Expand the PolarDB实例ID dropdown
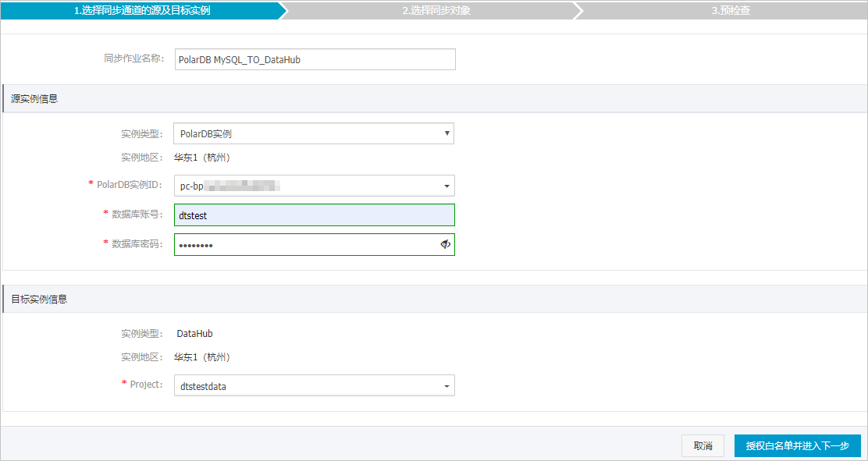The width and height of the screenshot is (868, 461). 315,186
